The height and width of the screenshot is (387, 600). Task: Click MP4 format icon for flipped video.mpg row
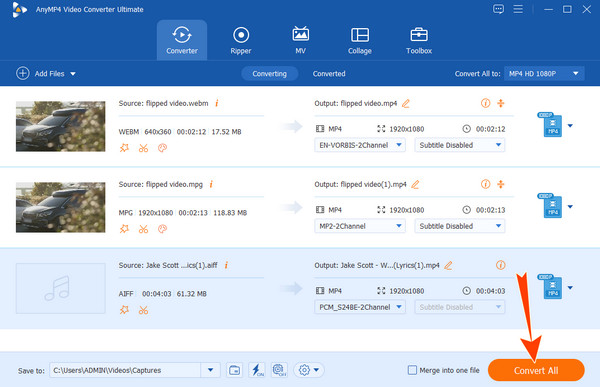click(x=551, y=206)
